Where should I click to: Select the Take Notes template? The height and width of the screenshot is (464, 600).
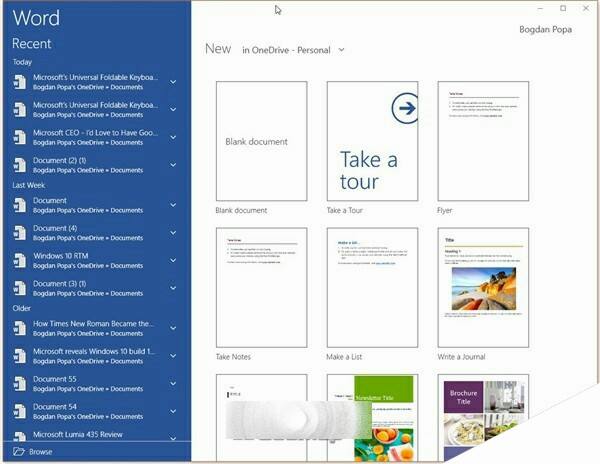(261, 288)
